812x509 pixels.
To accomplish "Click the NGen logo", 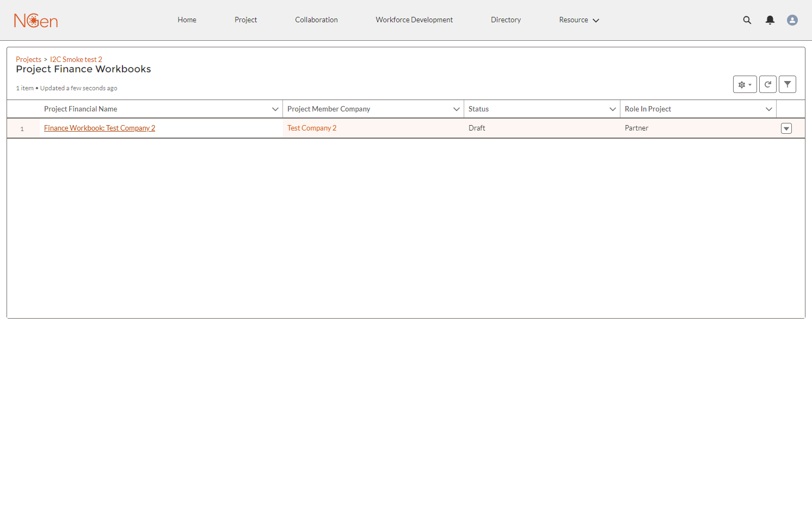I will (x=36, y=20).
